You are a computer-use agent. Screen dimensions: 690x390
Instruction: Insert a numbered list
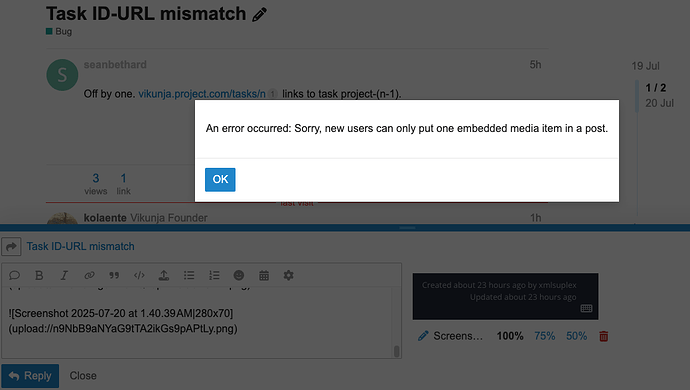[x=214, y=276]
